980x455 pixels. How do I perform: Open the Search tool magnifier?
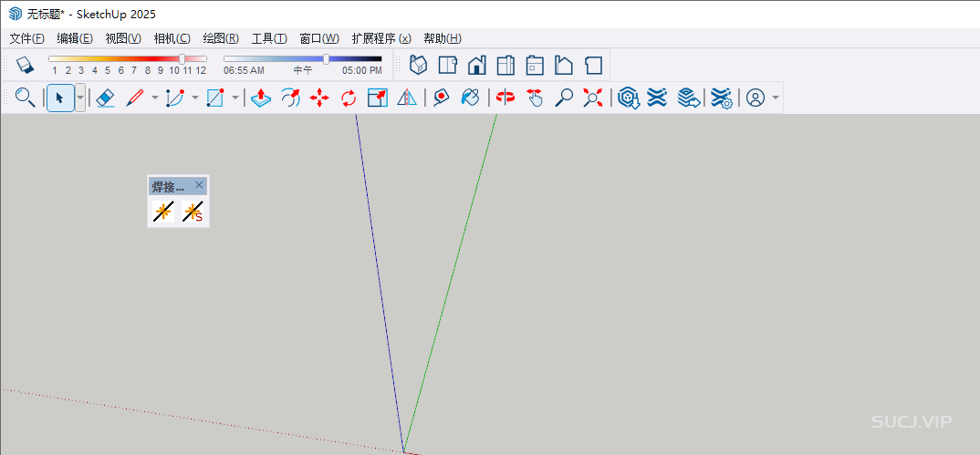pos(25,98)
